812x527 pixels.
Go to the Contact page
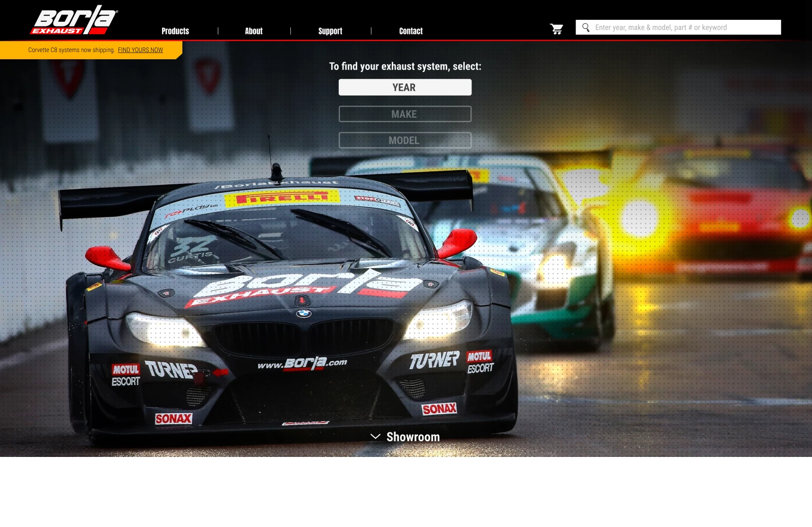411,31
